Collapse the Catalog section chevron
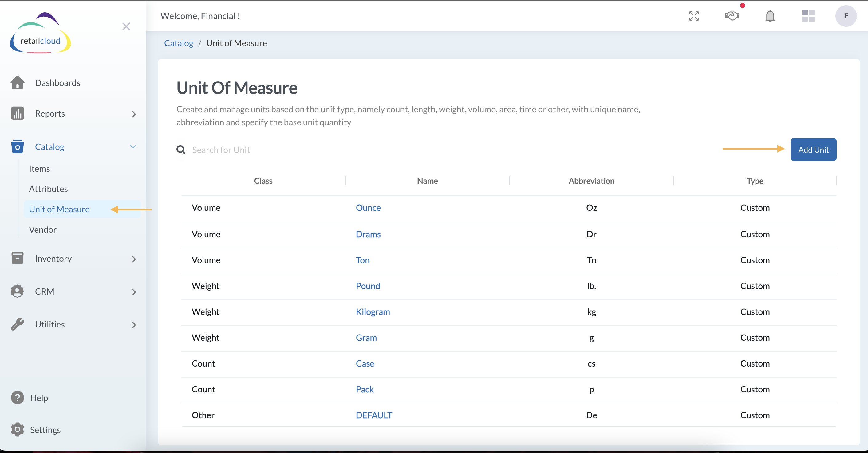This screenshot has height=453, width=868. tap(133, 146)
